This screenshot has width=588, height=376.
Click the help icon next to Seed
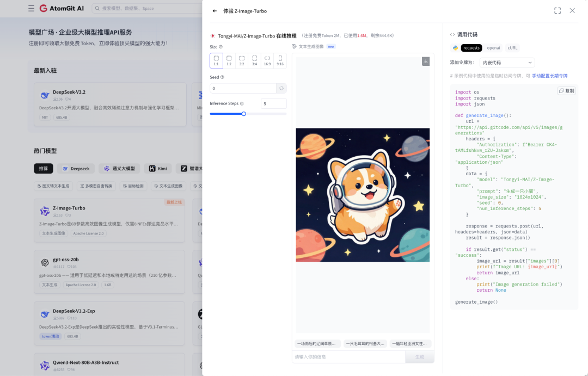[x=222, y=77]
